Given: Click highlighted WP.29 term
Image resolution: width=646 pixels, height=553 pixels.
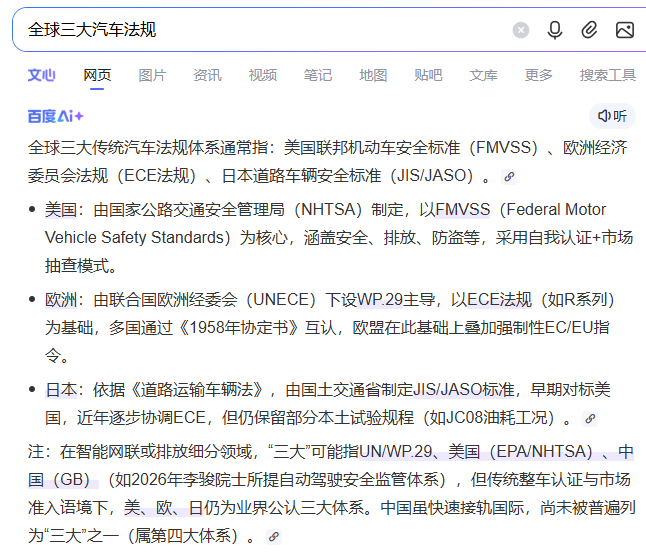Looking at the screenshot, I should (x=380, y=300).
